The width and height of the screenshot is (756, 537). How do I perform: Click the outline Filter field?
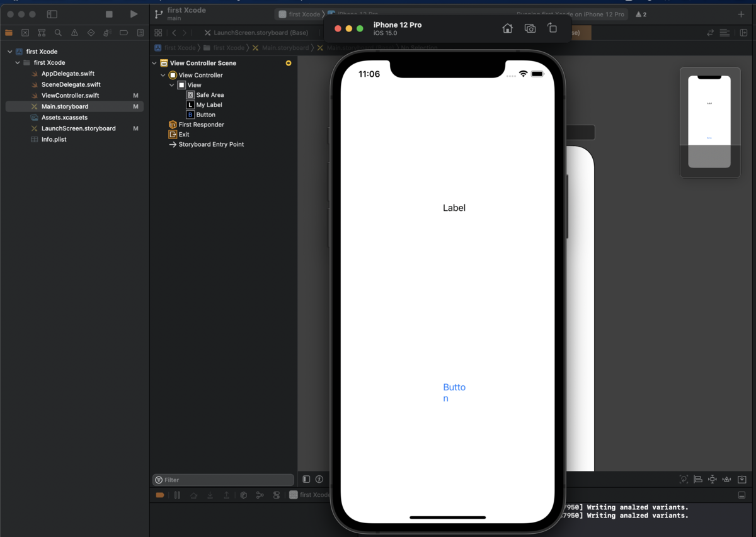click(x=223, y=480)
